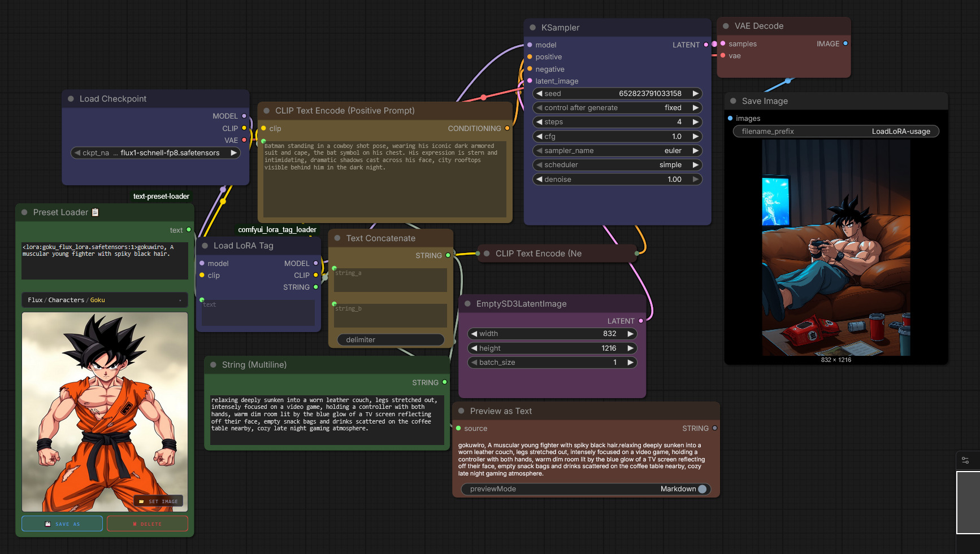Lower cfg using its left arrow

click(540, 137)
